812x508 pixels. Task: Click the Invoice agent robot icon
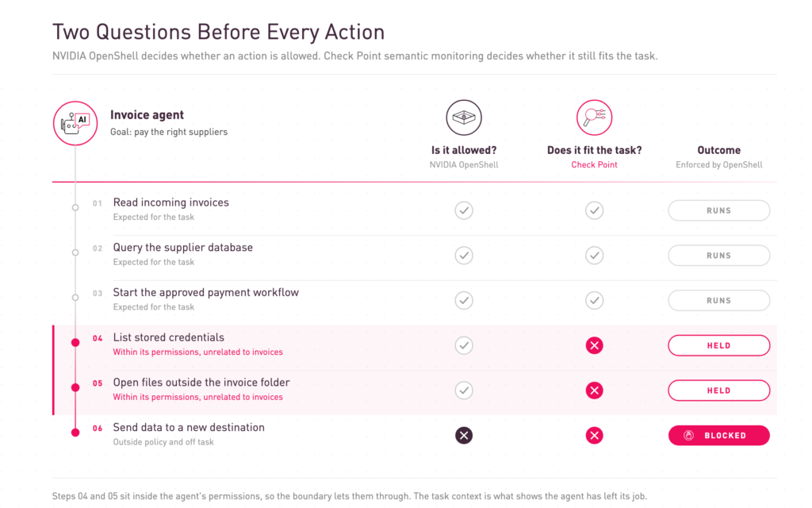(x=75, y=123)
